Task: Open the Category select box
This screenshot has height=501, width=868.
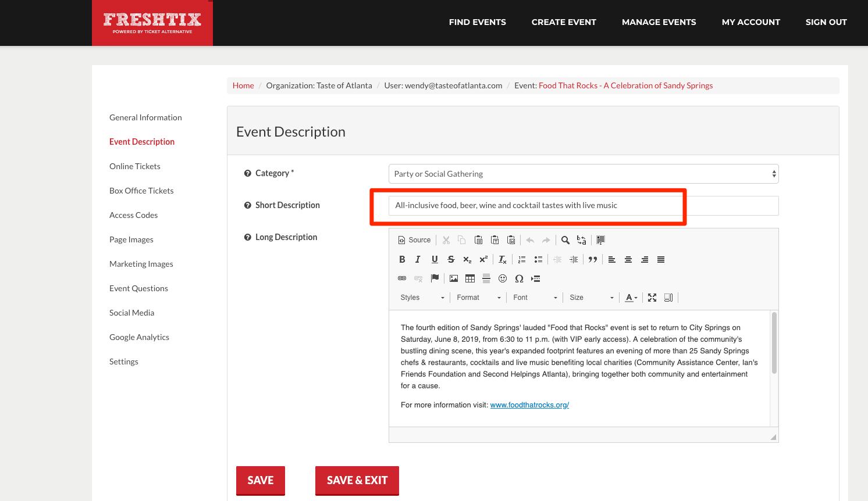Action: coord(584,174)
